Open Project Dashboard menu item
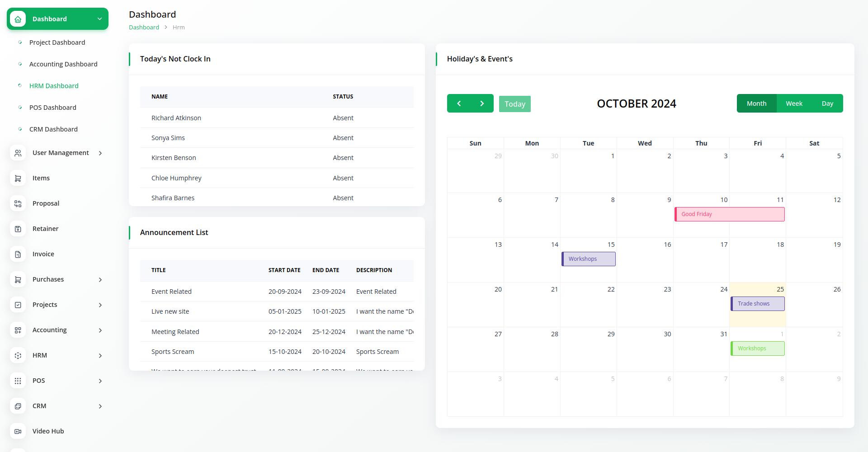Screen dimensions: 868x452 57,42
